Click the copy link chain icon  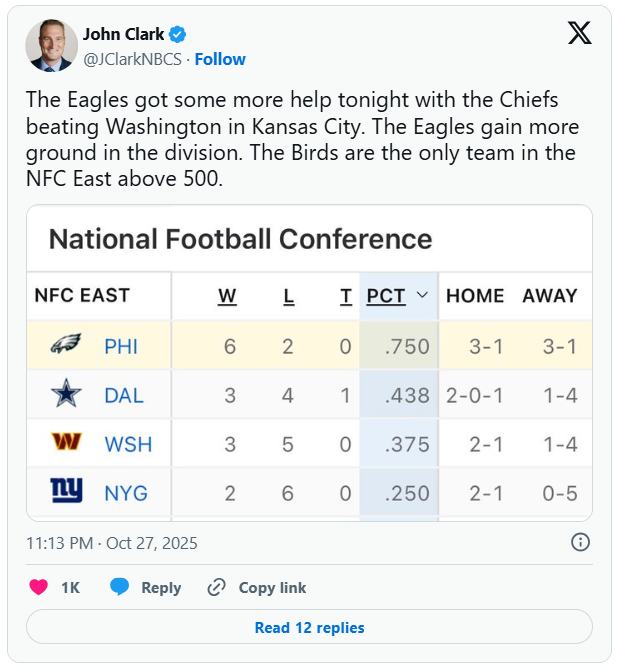pos(216,588)
